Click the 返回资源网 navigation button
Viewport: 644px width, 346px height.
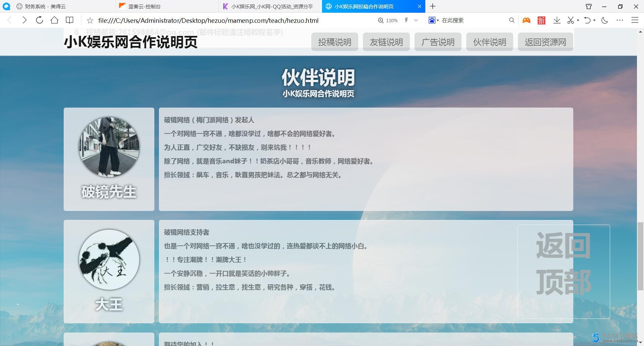[545, 42]
